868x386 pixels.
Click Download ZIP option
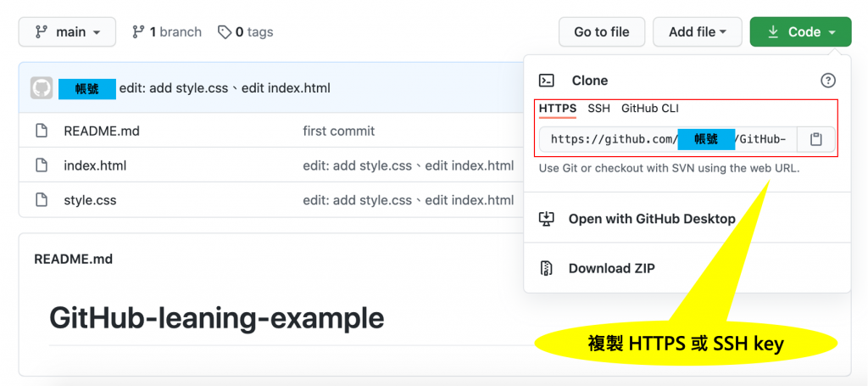612,269
